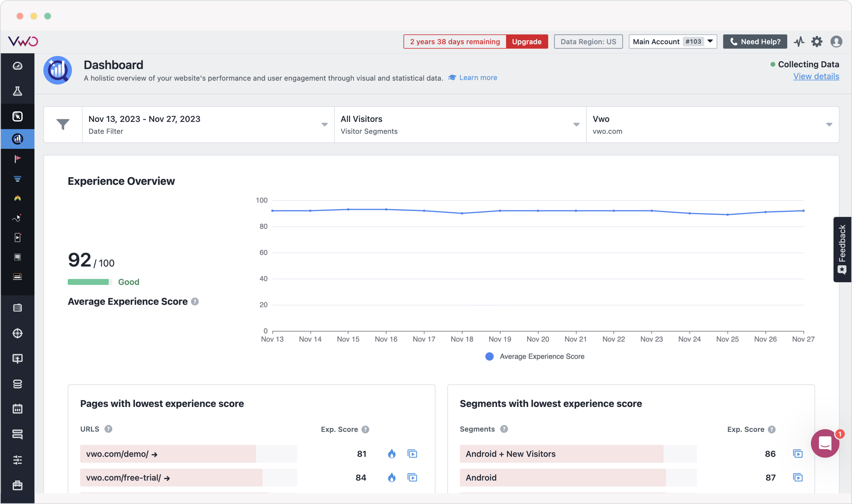Click the heat indicator next to score 81
The width and height of the screenshot is (852, 504).
click(x=392, y=454)
